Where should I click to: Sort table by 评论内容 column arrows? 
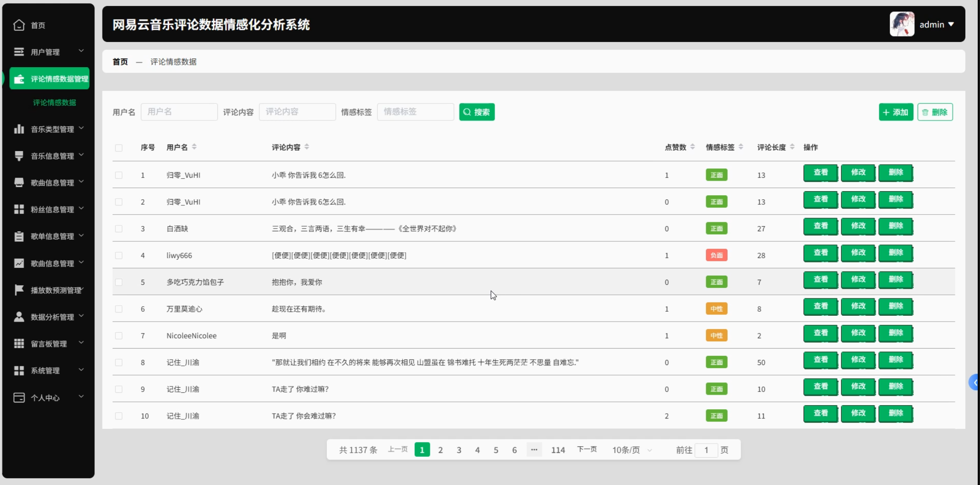(307, 147)
